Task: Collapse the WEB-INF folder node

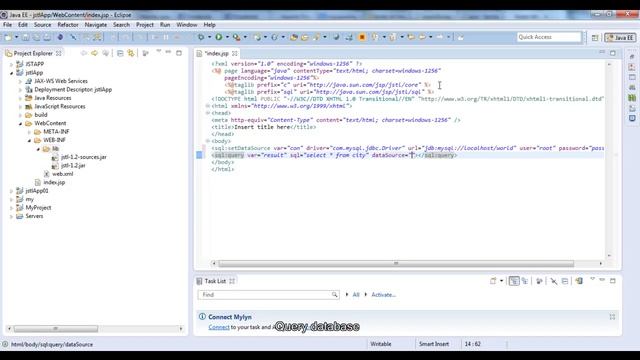Action: click(x=29, y=140)
